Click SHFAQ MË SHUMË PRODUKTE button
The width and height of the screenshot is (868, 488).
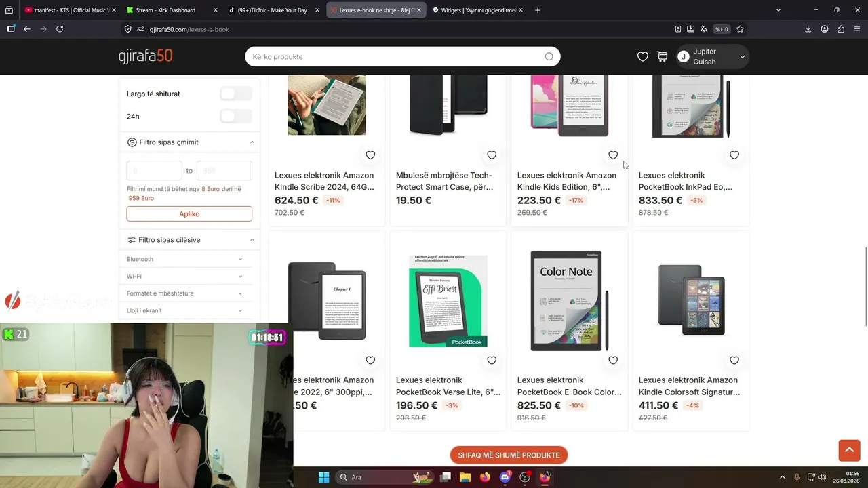click(x=509, y=455)
